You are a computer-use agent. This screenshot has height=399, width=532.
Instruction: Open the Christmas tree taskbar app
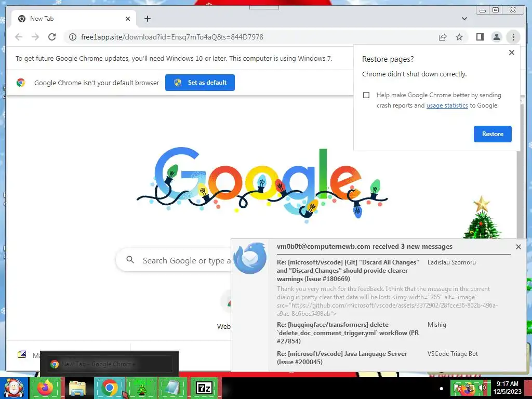[x=142, y=388]
